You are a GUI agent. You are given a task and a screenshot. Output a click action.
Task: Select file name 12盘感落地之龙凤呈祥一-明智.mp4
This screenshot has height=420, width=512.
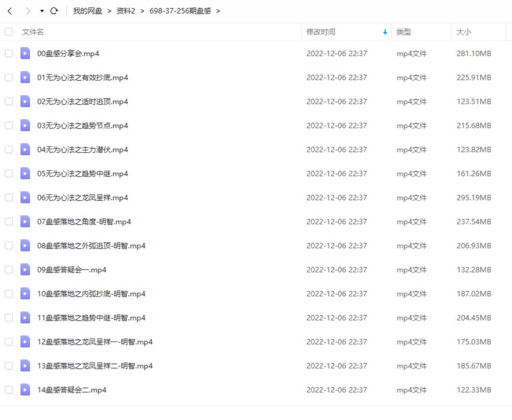pyautogui.click(x=95, y=342)
